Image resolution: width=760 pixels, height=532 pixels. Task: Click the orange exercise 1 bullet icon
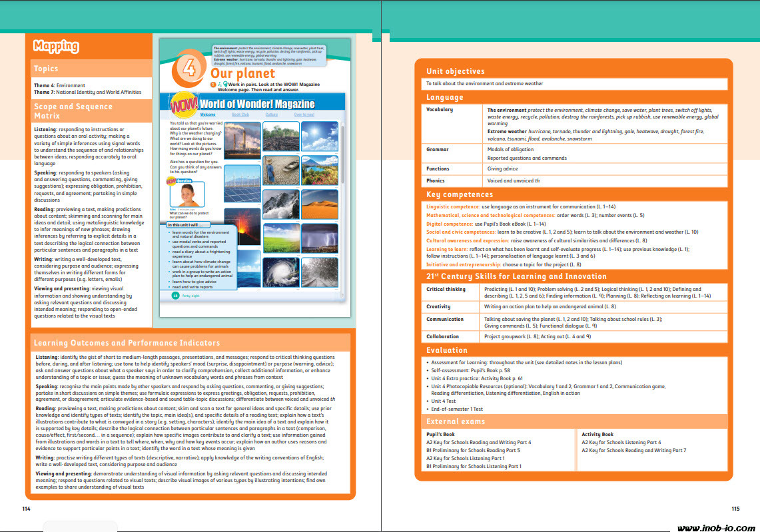click(x=212, y=85)
